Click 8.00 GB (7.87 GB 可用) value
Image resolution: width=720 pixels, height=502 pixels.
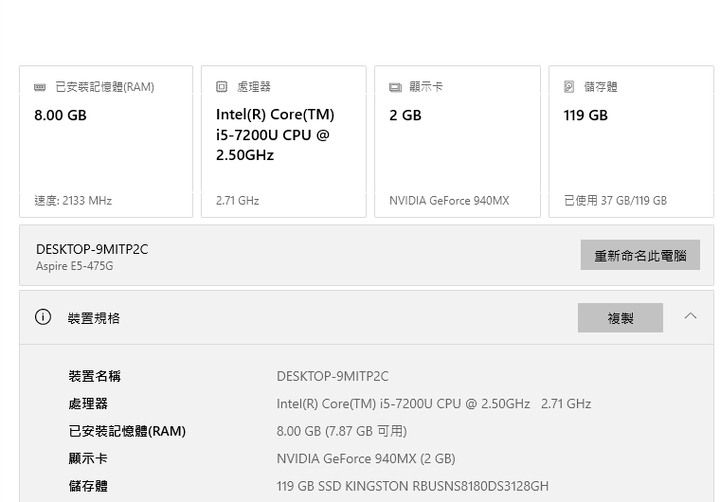[x=342, y=431]
